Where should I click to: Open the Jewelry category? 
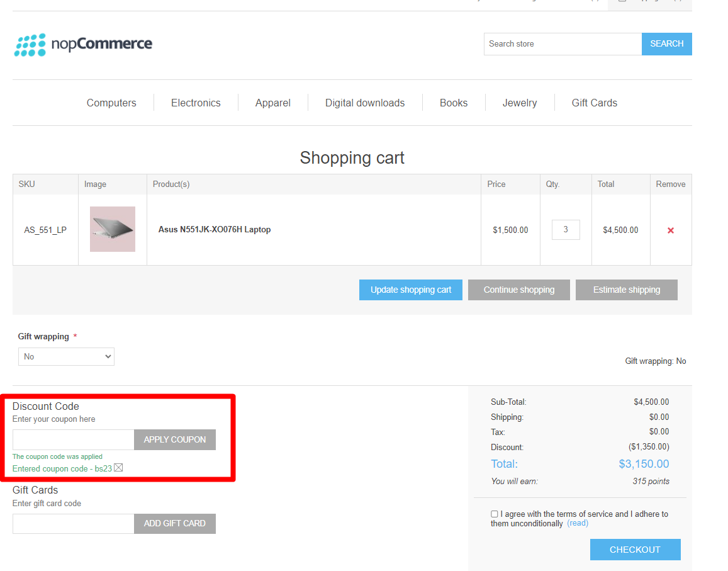tap(520, 103)
